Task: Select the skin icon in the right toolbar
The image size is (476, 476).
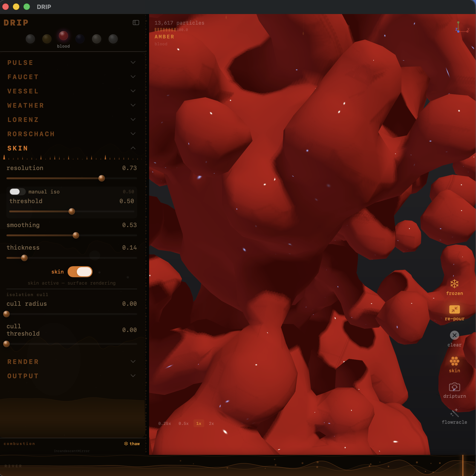Action: [454, 361]
